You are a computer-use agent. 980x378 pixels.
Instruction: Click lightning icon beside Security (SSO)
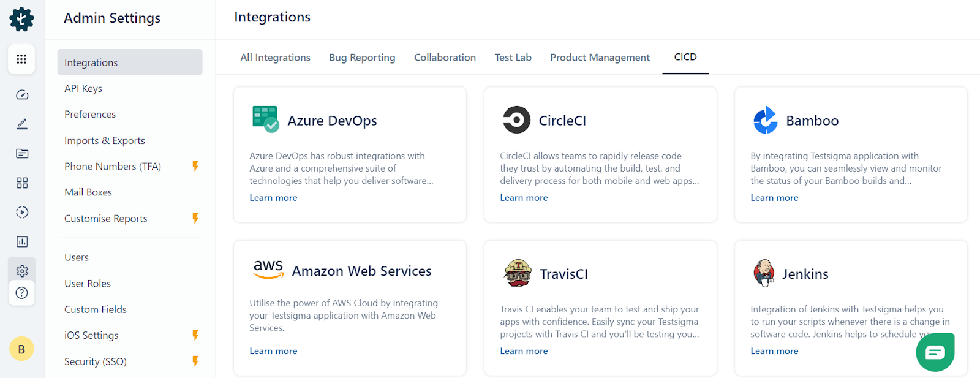coord(195,361)
